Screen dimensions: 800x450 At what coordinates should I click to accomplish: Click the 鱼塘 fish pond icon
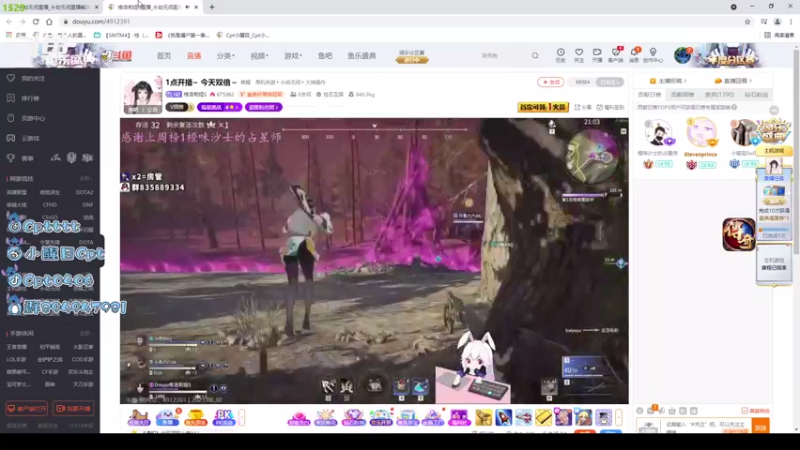(167, 417)
